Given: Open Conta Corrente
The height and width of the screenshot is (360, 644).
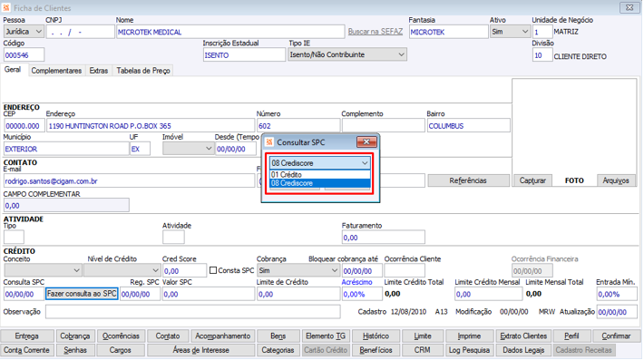Looking at the screenshot, I should (26, 350).
